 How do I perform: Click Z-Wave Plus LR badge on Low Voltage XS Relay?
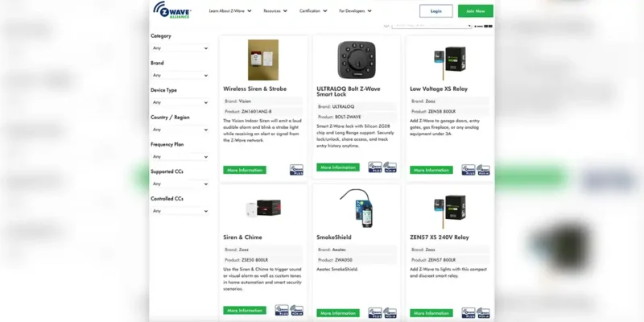[483, 170]
